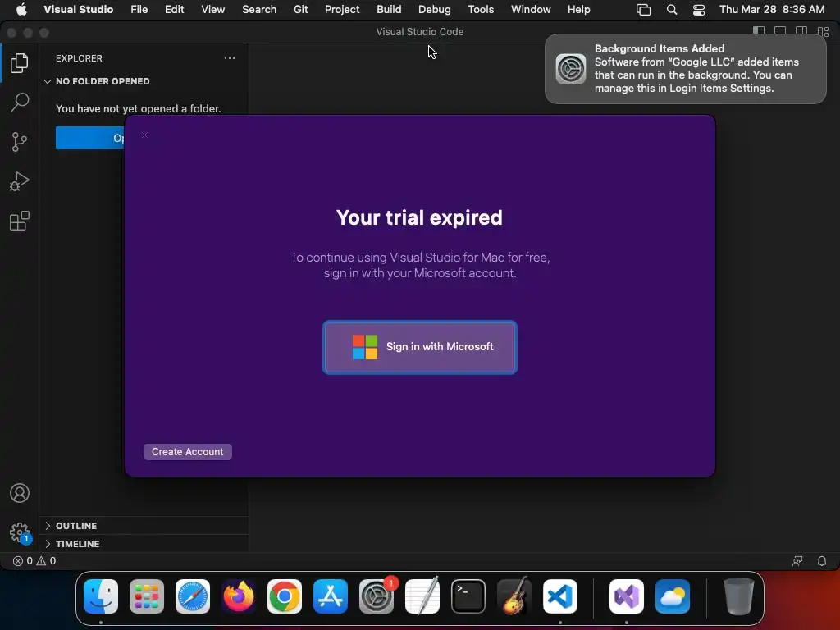Open GarageBand from the dock
Screen dimensions: 840x630
click(x=514, y=596)
